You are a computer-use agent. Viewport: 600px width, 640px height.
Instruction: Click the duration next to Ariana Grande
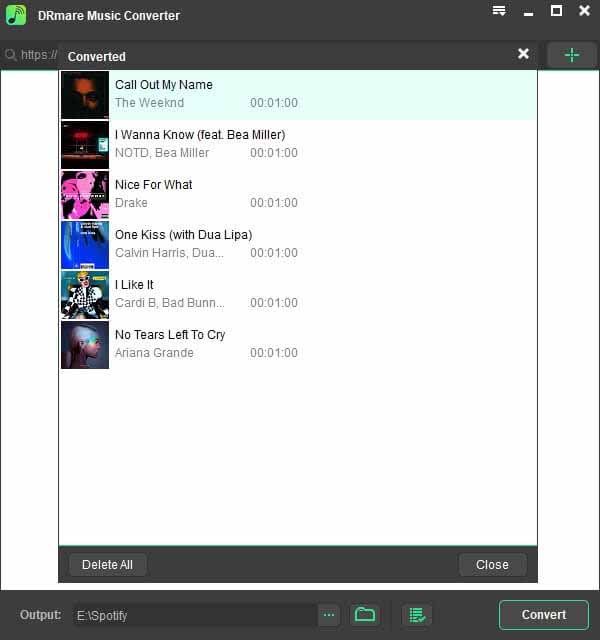point(274,353)
